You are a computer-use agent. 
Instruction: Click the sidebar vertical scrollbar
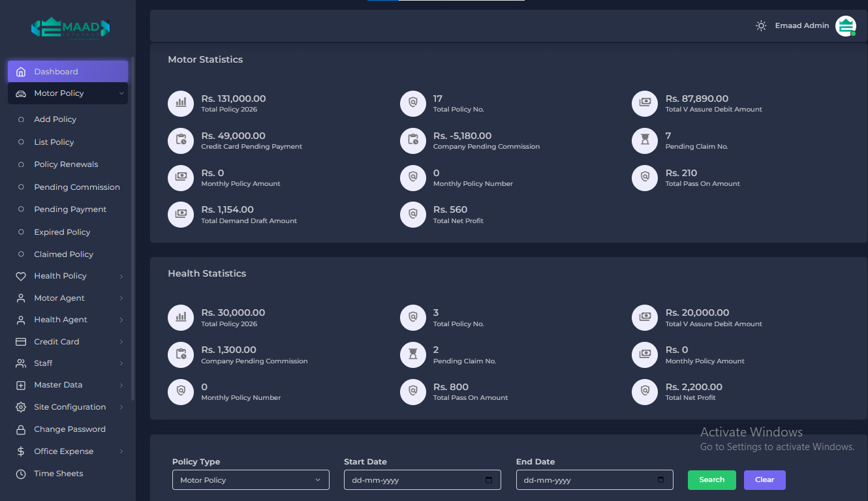click(x=133, y=228)
